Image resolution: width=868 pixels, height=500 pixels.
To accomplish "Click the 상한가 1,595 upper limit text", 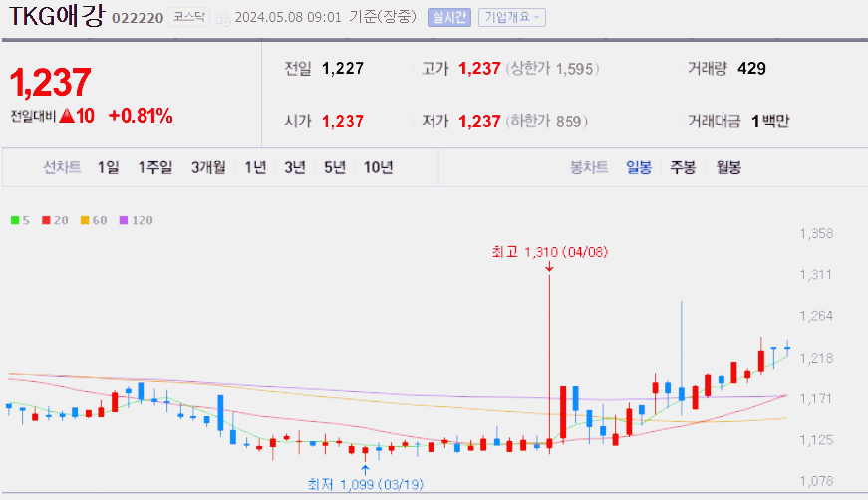I will pyautogui.click(x=552, y=69).
